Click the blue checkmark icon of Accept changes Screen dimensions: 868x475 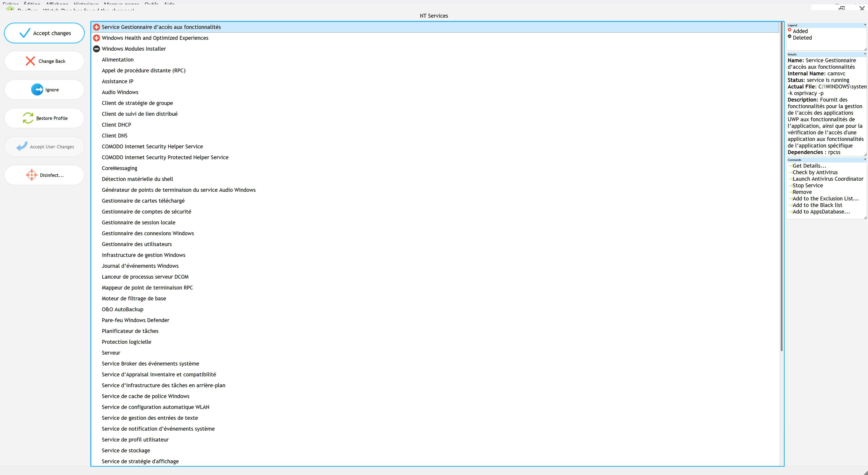point(25,33)
